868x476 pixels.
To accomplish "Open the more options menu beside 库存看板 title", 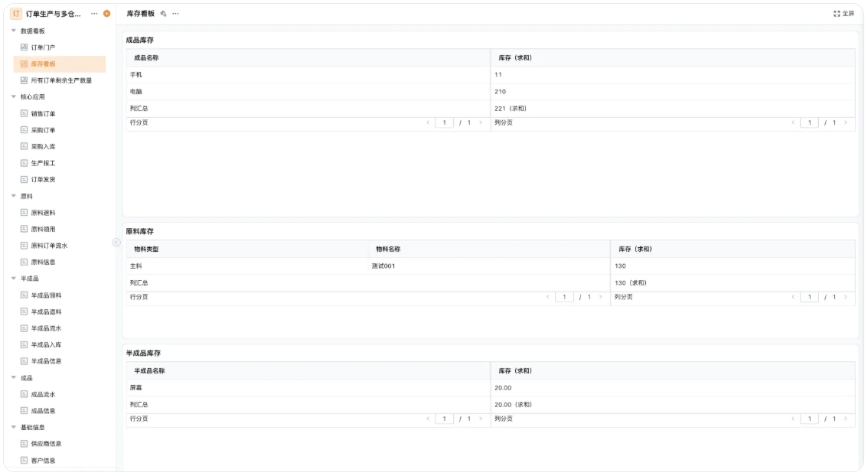I will (x=175, y=14).
